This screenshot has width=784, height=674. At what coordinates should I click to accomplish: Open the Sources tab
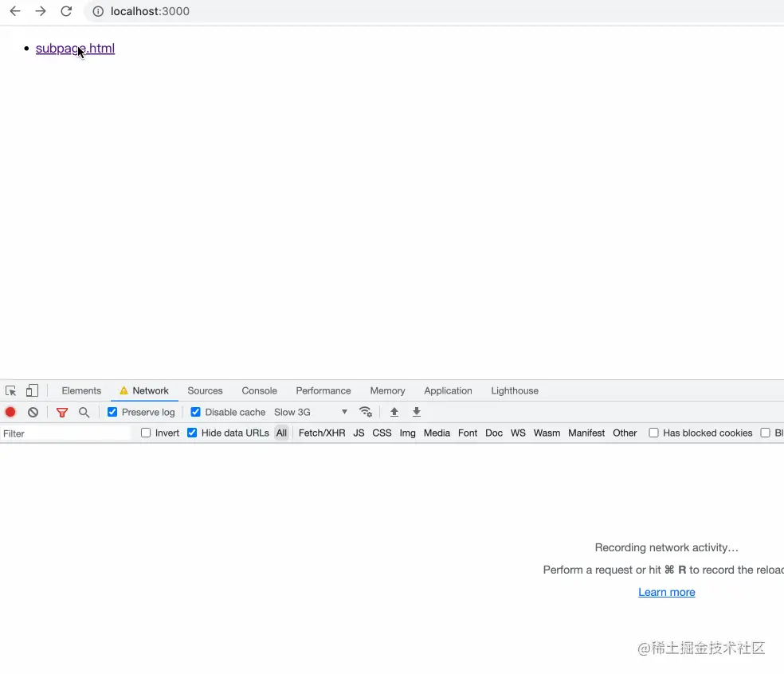point(205,390)
